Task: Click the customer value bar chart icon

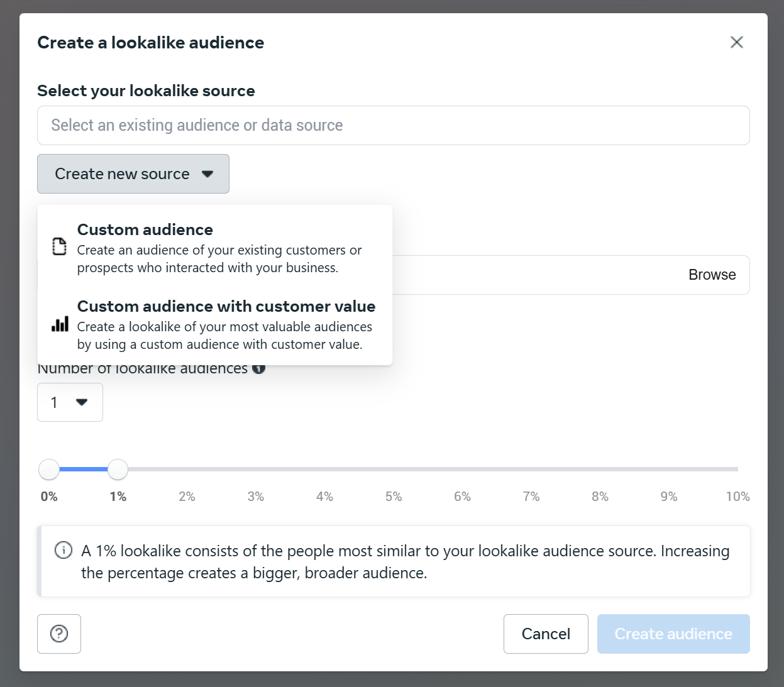Action: pyautogui.click(x=60, y=324)
